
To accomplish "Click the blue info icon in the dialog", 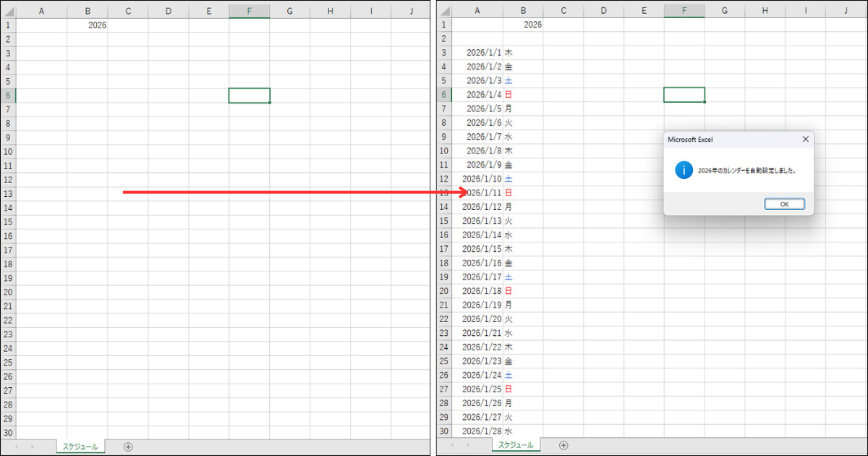I will pos(684,170).
